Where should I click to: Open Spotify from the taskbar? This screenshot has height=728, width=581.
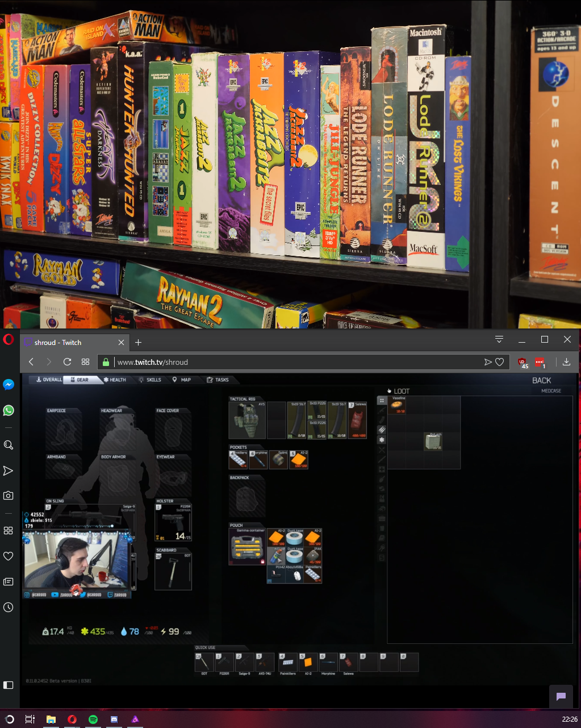click(x=93, y=719)
